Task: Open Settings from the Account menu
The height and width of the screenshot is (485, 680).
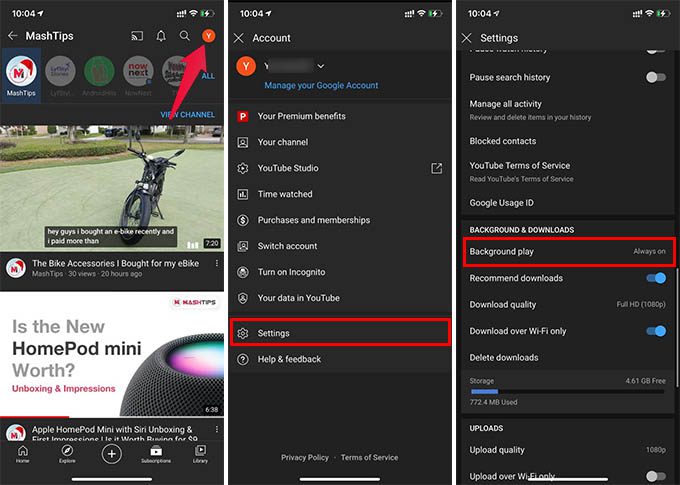Action: [x=340, y=333]
